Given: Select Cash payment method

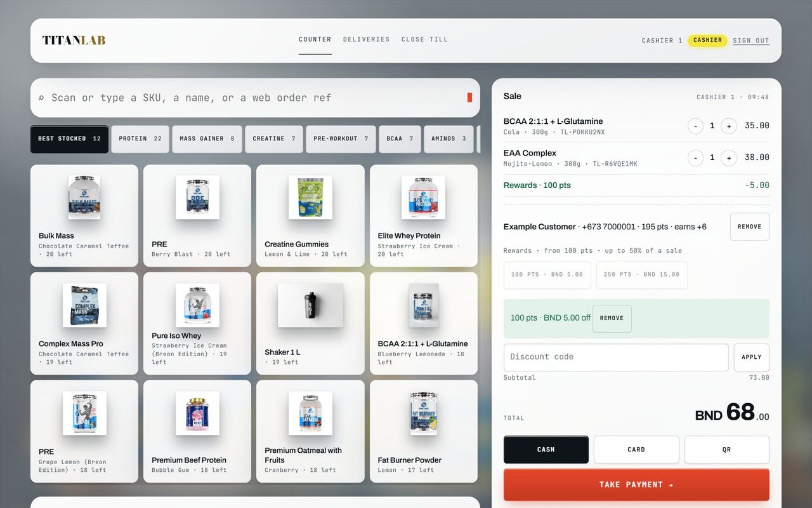Looking at the screenshot, I should (546, 450).
